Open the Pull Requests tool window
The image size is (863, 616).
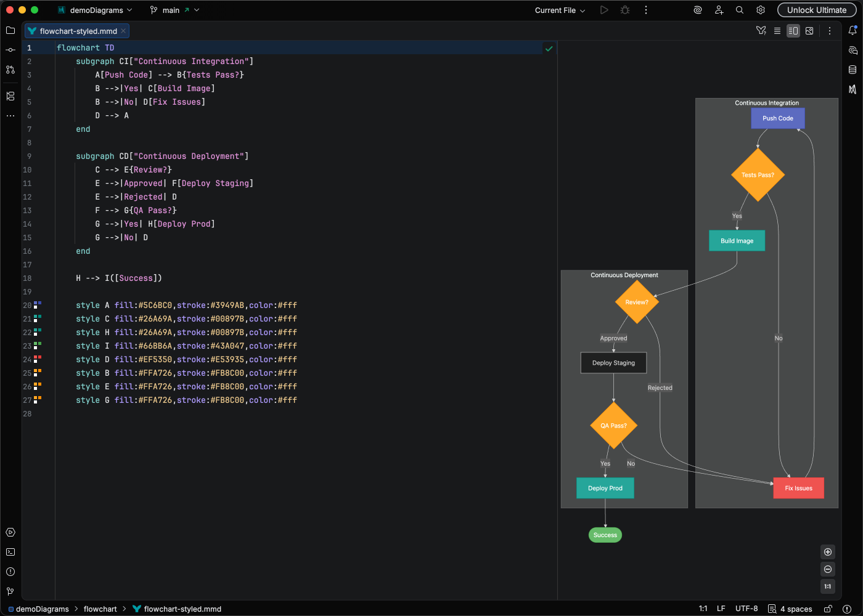(10, 70)
